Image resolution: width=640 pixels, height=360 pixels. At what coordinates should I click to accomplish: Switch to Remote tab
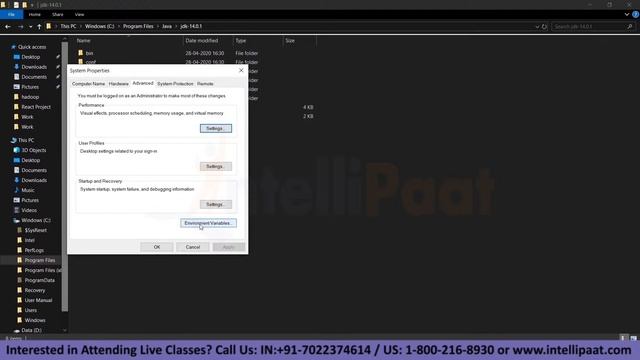click(205, 84)
